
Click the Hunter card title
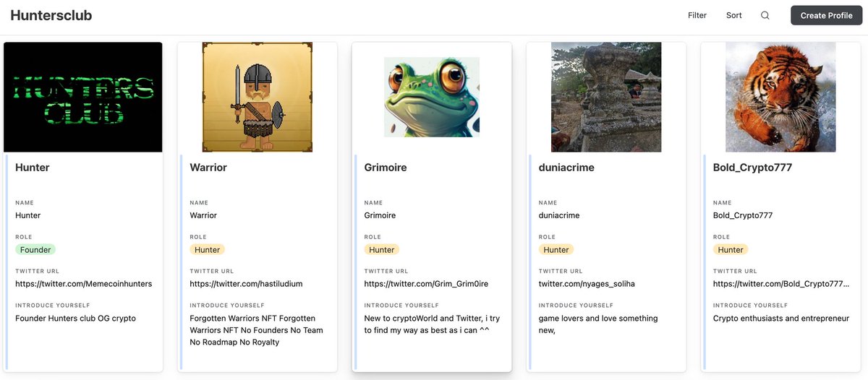coord(33,168)
